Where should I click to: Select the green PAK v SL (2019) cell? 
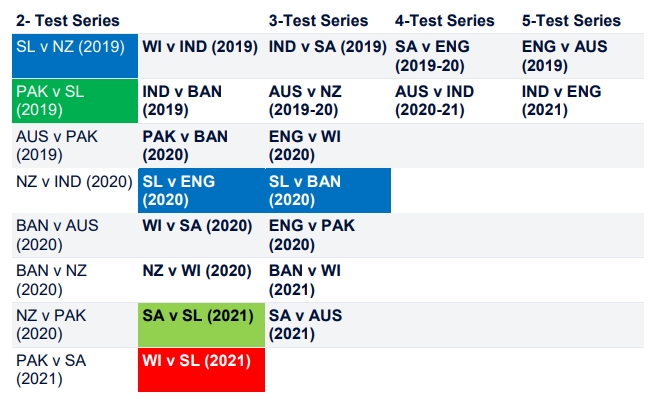click(x=74, y=101)
